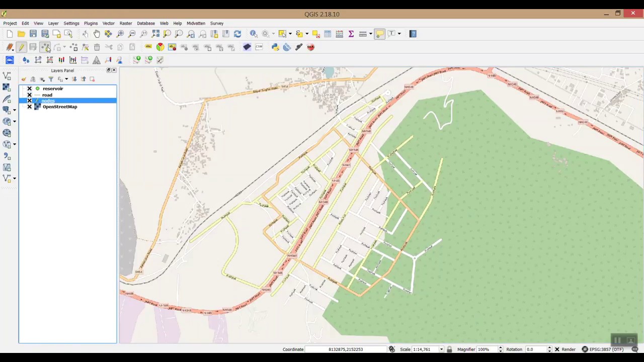Open the expression filter dropdown in Layers Panel
This screenshot has width=644, height=362.
pos(66,79)
